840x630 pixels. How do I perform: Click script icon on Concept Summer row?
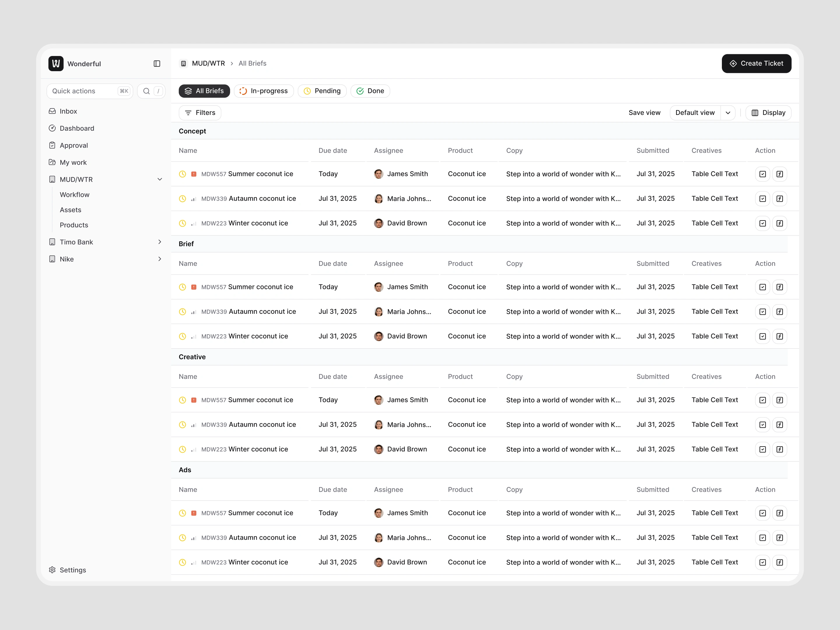pos(779,174)
